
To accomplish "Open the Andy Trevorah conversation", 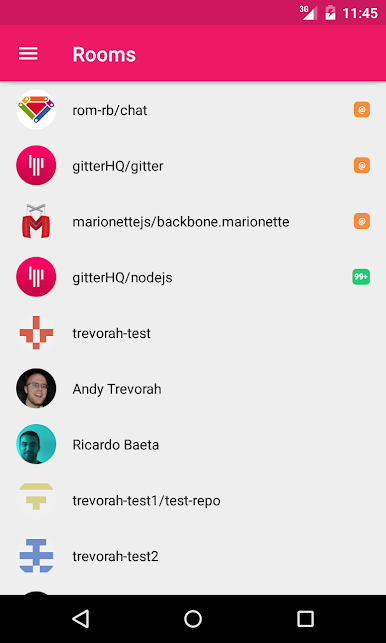I will pyautogui.click(x=193, y=389).
